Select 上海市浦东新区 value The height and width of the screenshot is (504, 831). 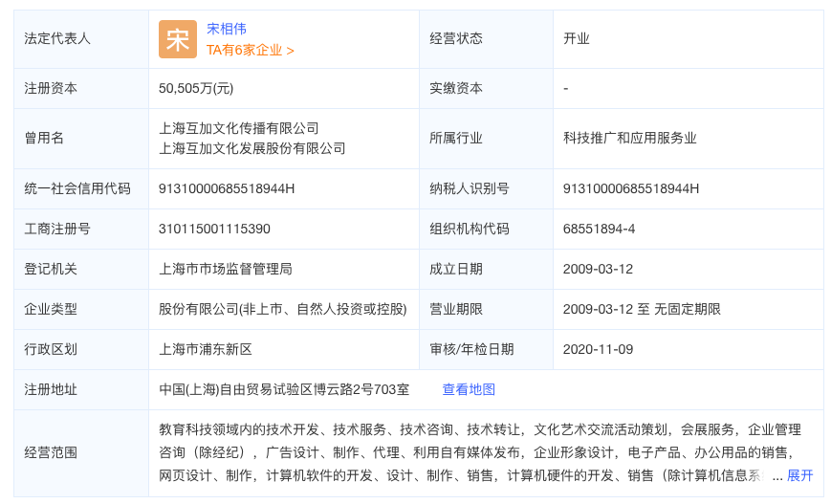coord(206,350)
